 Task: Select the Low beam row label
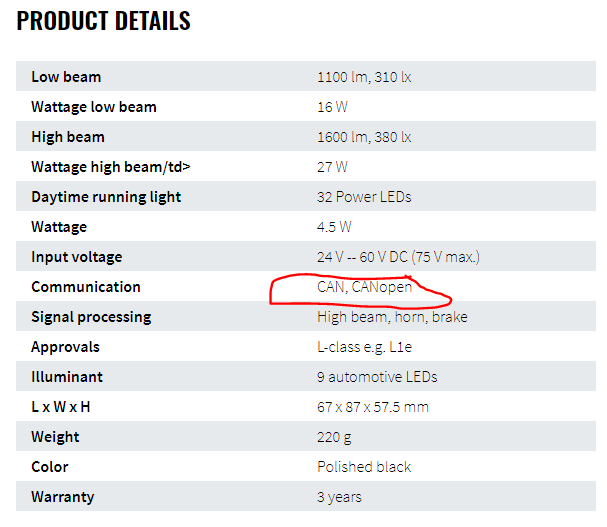point(66,77)
